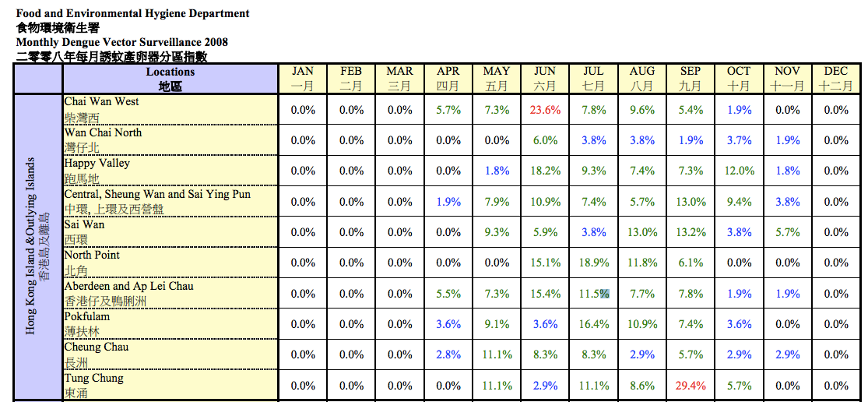Click Wan Chai North October value 3.7%
Screen dimensions: 868x402
click(739, 140)
